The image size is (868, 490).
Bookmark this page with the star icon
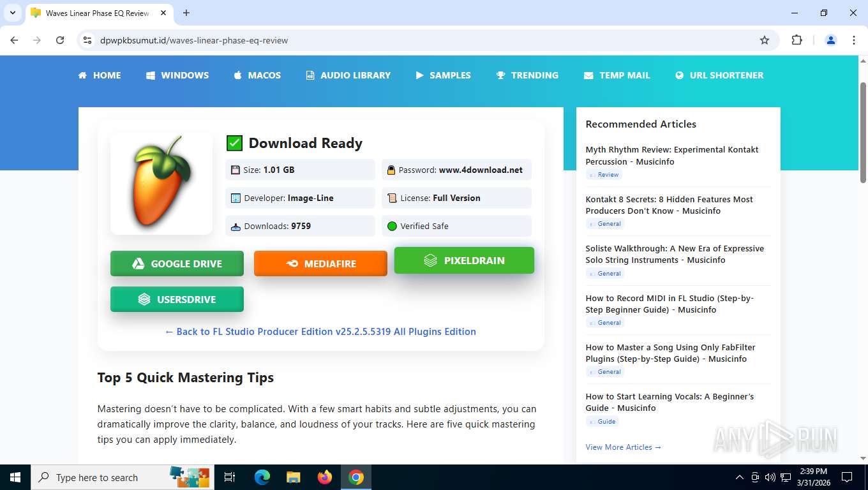click(765, 40)
